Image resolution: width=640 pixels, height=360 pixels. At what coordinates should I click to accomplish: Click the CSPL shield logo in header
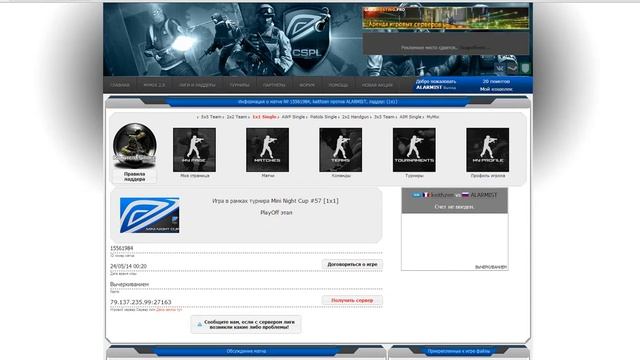pos(307,39)
